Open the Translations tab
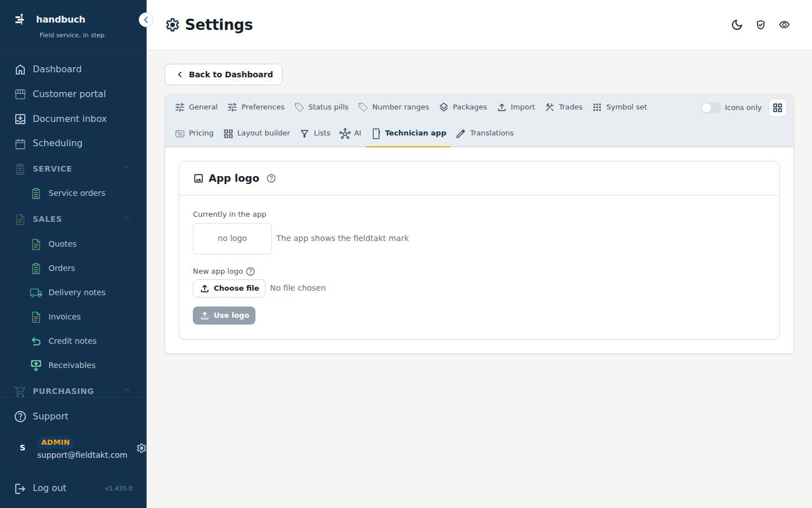This screenshot has height=508, width=812. tap(485, 133)
